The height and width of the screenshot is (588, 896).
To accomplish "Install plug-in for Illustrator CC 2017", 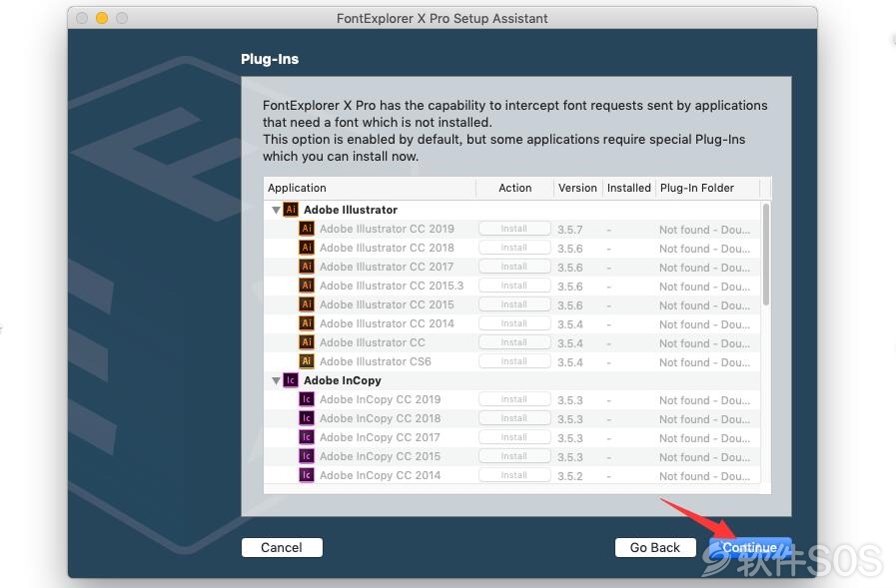I will point(514,267).
